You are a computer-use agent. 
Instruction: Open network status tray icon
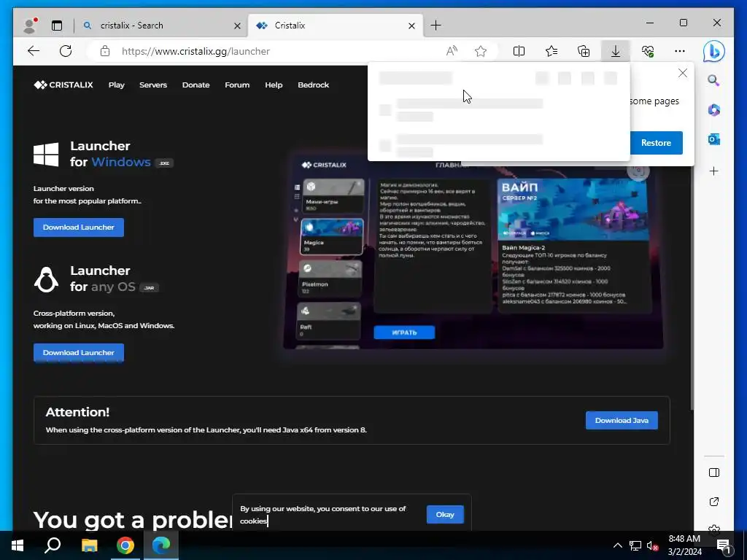pos(635,545)
